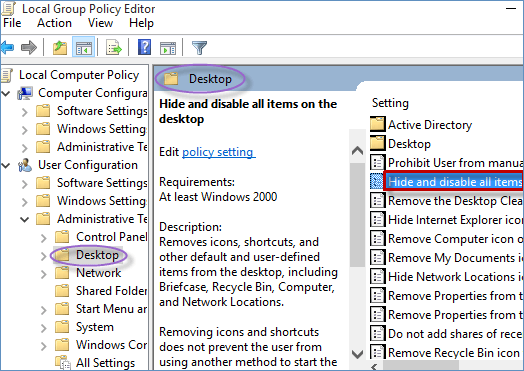This screenshot has height=371, width=524.
Task: Click policy icon beside Prohibit User from manually
Action: (x=378, y=163)
